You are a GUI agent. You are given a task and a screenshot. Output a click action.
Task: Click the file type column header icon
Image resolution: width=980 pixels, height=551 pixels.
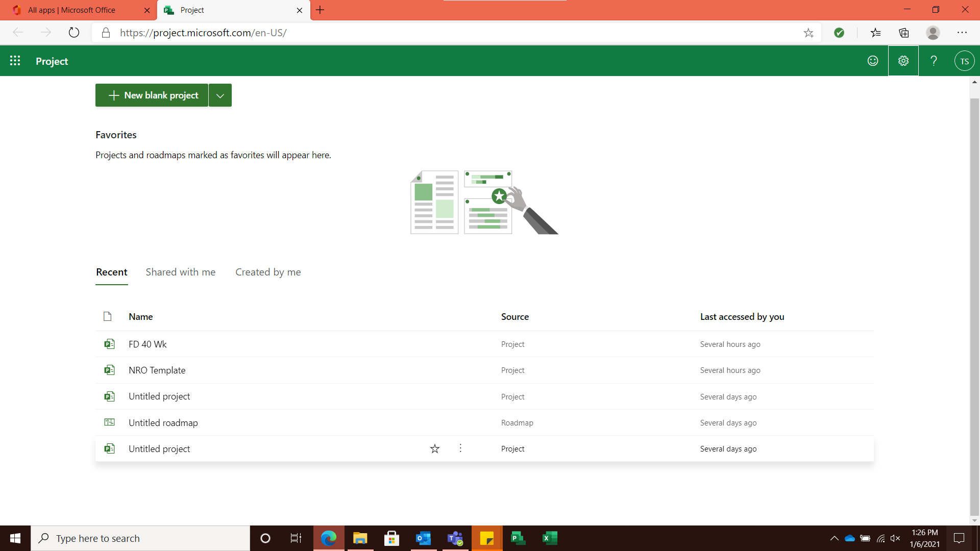click(x=107, y=316)
